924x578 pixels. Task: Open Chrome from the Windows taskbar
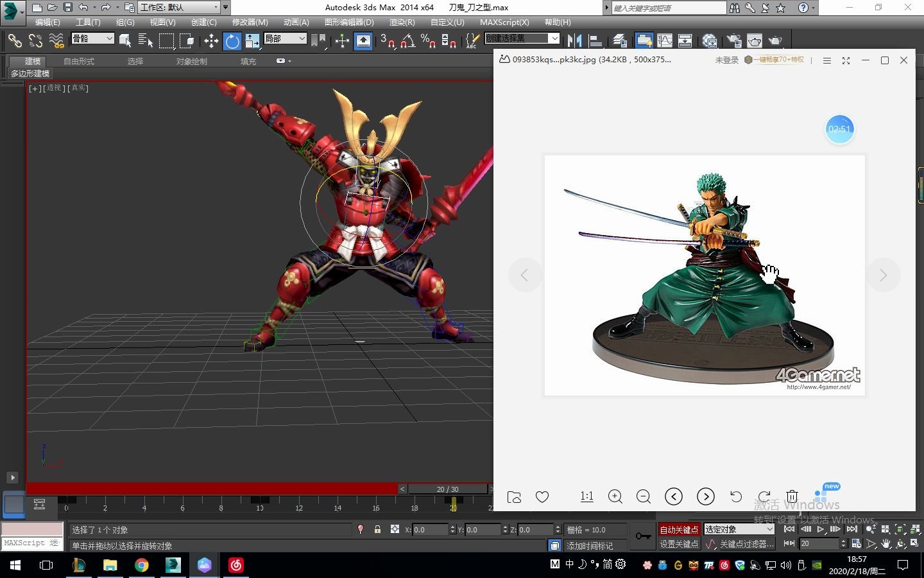click(x=141, y=565)
